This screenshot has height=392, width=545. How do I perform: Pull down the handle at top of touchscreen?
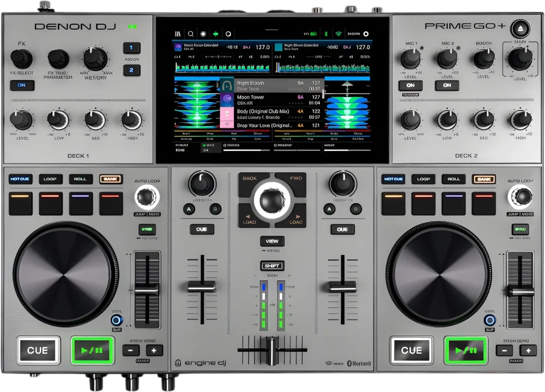(x=272, y=29)
